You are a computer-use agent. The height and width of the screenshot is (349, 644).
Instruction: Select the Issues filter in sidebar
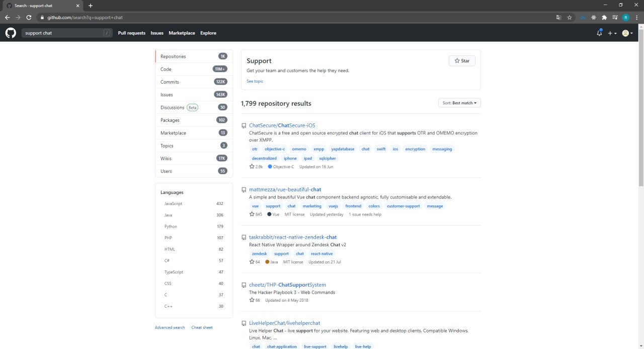[x=194, y=95]
